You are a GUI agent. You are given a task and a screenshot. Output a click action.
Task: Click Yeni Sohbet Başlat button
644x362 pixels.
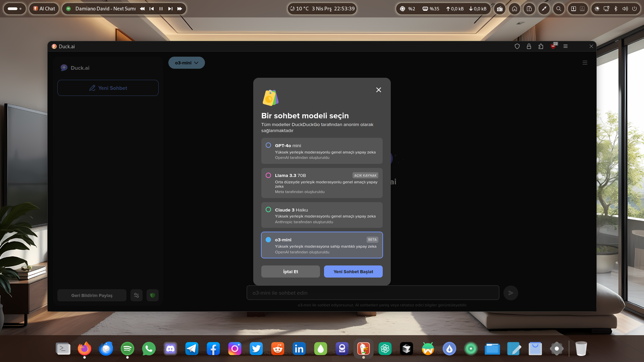[353, 271]
